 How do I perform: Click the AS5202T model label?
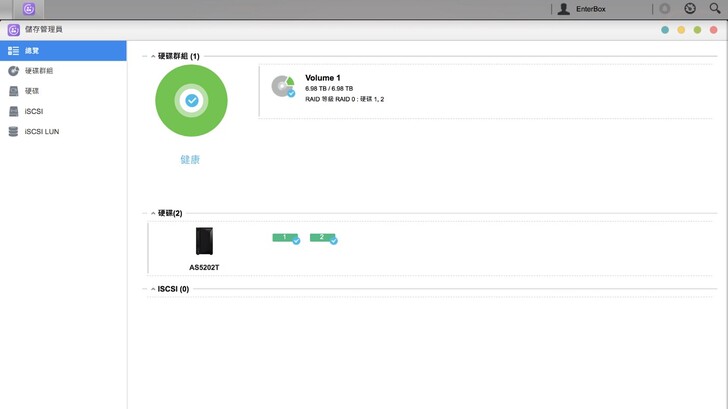coord(204,267)
